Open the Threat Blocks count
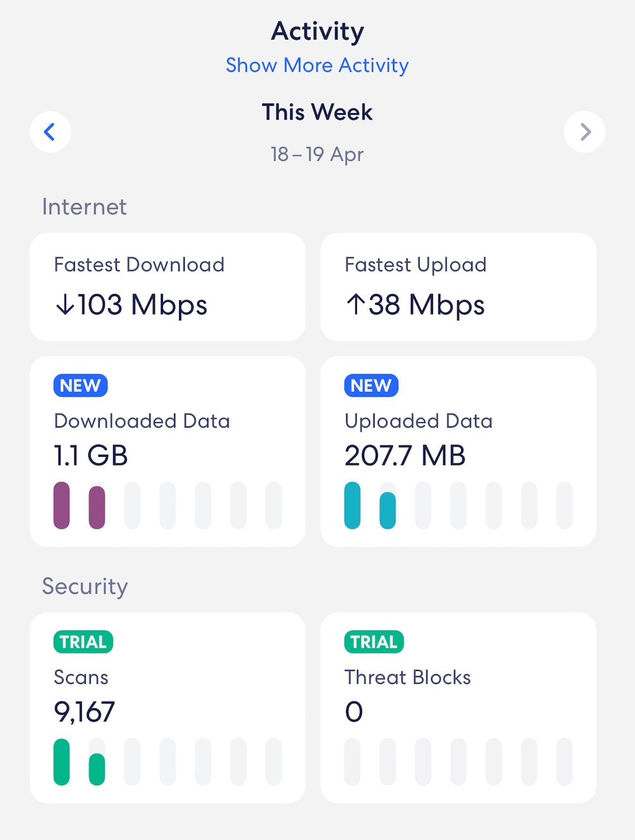This screenshot has height=840, width=635. pyautogui.click(x=354, y=712)
